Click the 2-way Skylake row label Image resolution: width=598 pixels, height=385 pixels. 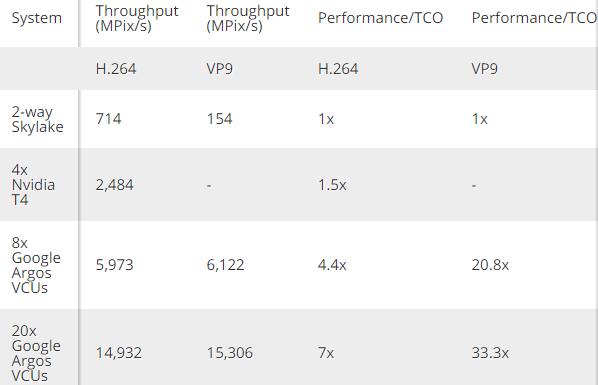(x=37, y=119)
